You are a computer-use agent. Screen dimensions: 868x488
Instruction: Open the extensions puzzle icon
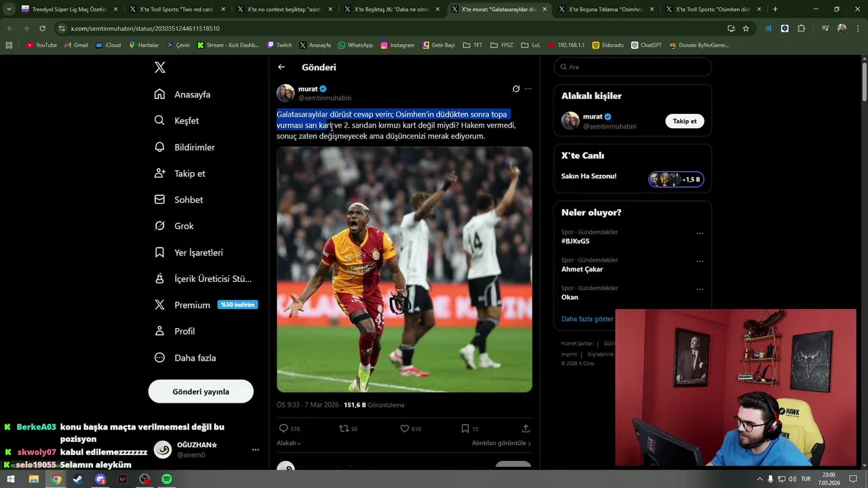802,28
